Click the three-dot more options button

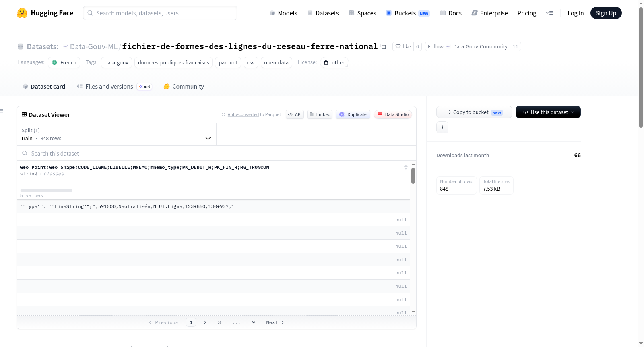coord(442,127)
